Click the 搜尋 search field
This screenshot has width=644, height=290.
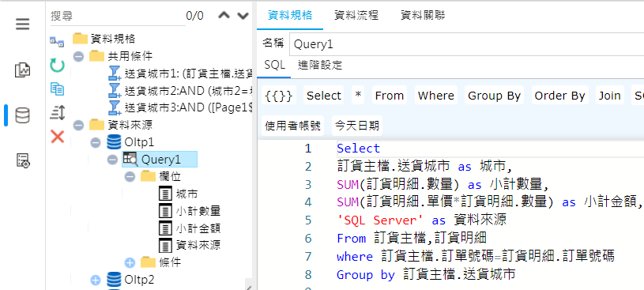(117, 16)
